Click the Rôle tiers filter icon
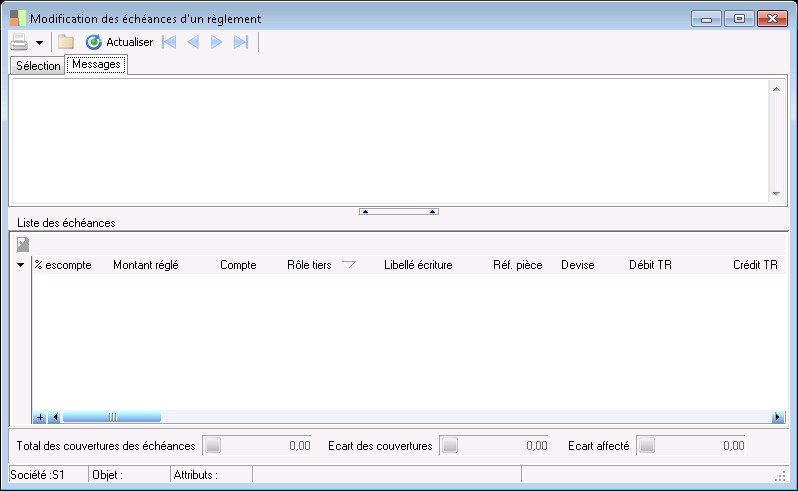This screenshot has height=491, width=798. coord(349,264)
